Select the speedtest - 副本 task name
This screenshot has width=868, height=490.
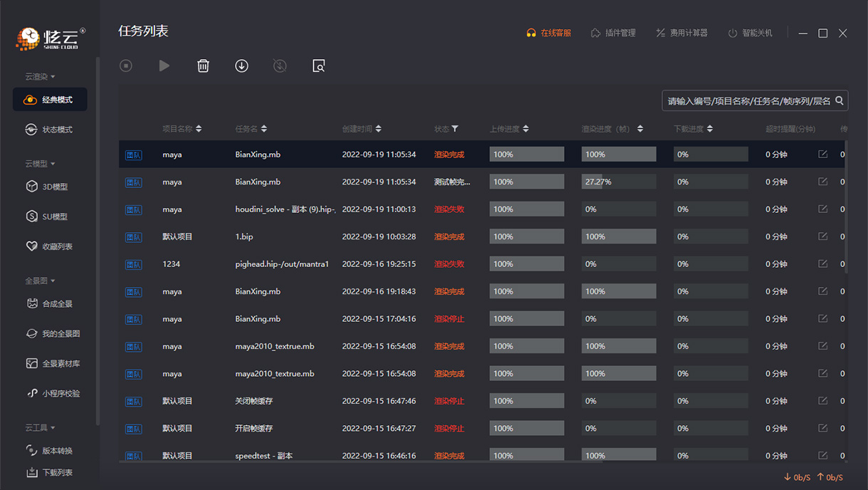tap(264, 456)
